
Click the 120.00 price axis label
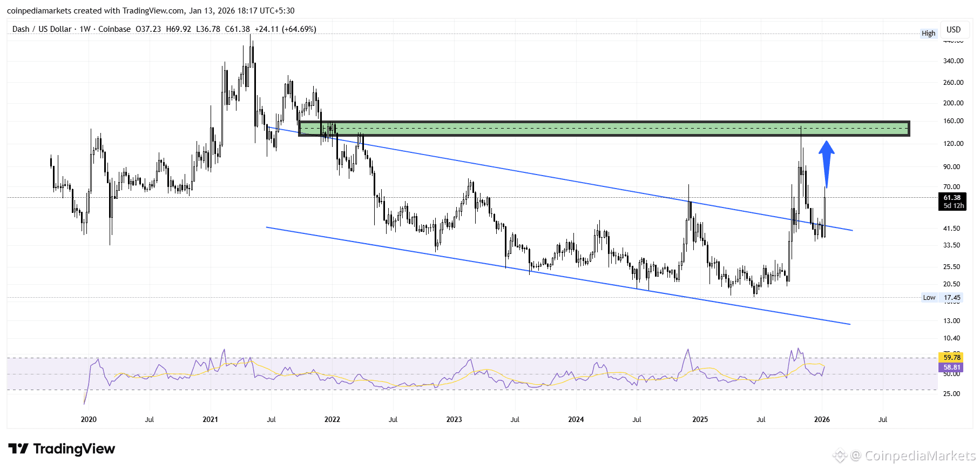pyautogui.click(x=953, y=144)
